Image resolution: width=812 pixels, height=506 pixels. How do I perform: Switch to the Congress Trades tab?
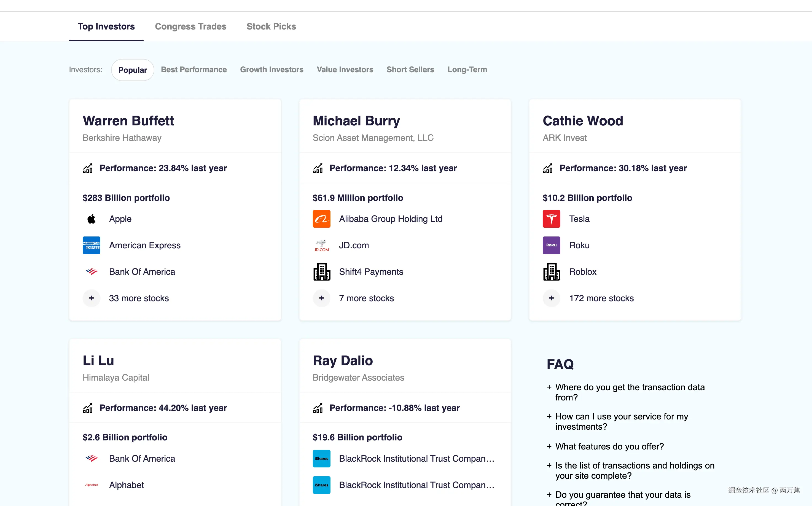pos(190,26)
